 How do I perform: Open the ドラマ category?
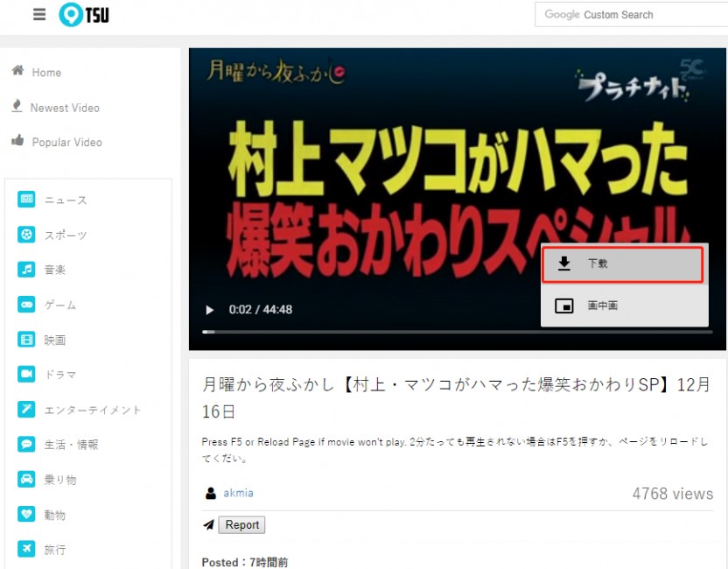coord(60,375)
